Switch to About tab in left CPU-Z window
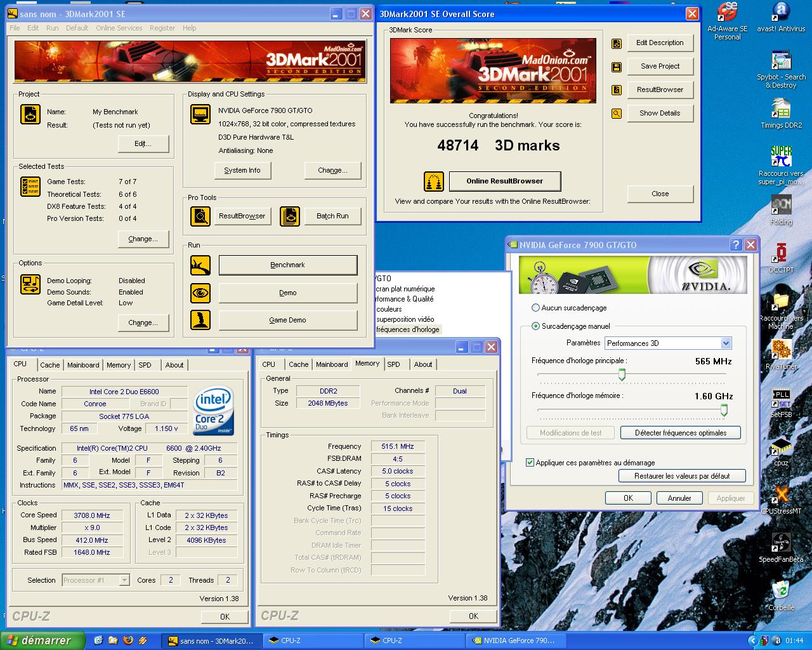 (x=174, y=365)
